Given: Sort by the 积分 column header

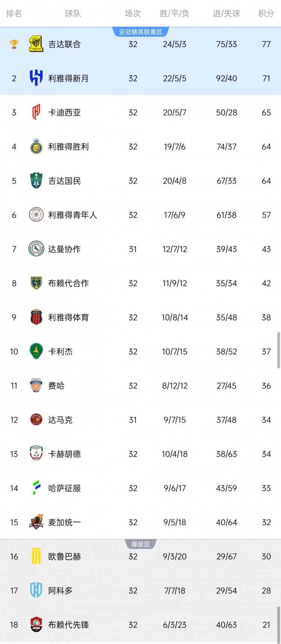Looking at the screenshot, I should (266, 14).
